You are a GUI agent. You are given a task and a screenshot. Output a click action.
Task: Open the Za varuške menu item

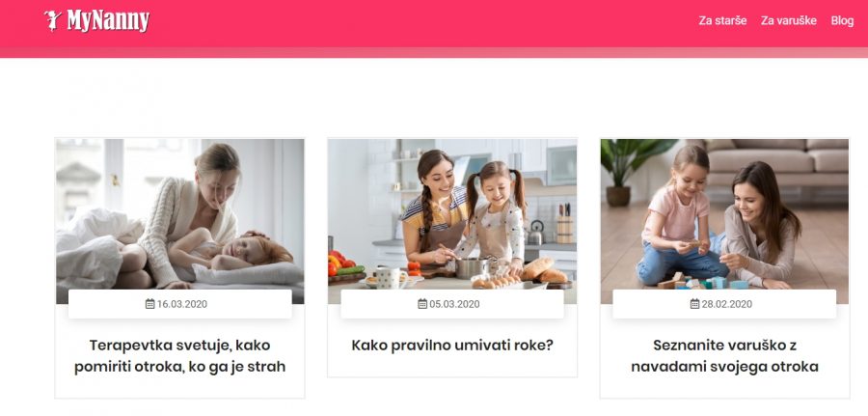coord(788,20)
